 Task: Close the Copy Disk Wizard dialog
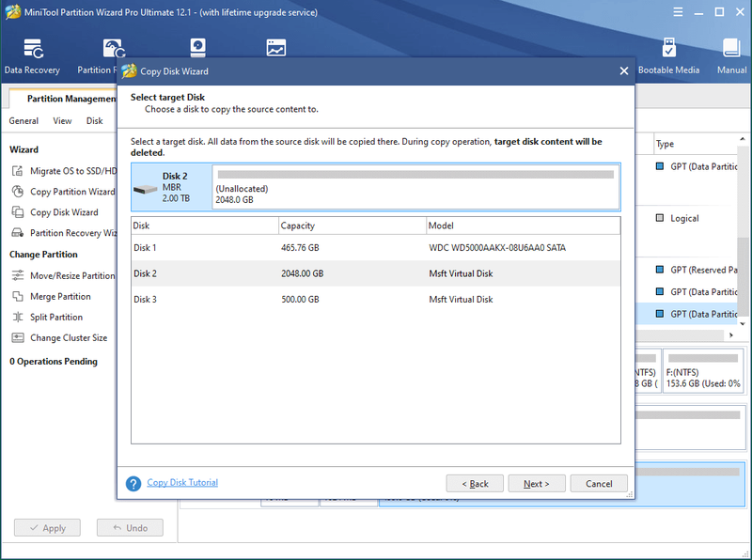[x=623, y=71]
